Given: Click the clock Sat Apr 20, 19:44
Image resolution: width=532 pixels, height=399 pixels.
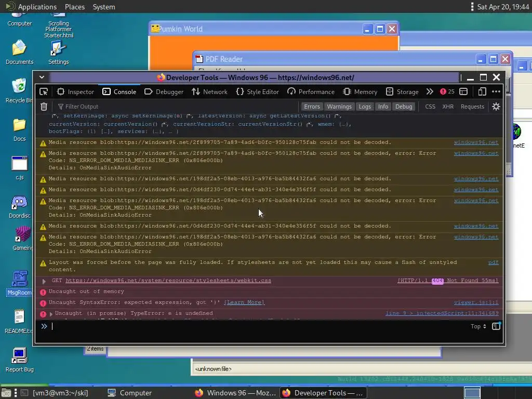Looking at the screenshot, I should tap(503, 7).
